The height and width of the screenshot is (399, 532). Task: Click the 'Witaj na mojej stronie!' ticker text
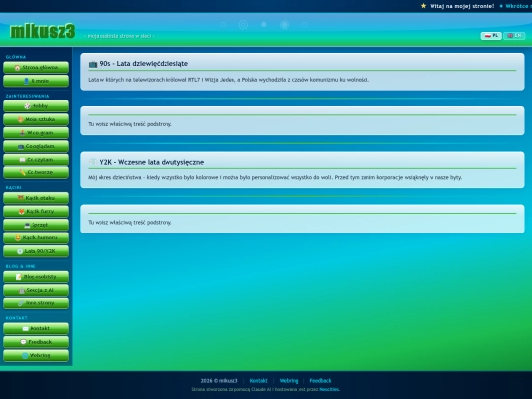pos(461,6)
